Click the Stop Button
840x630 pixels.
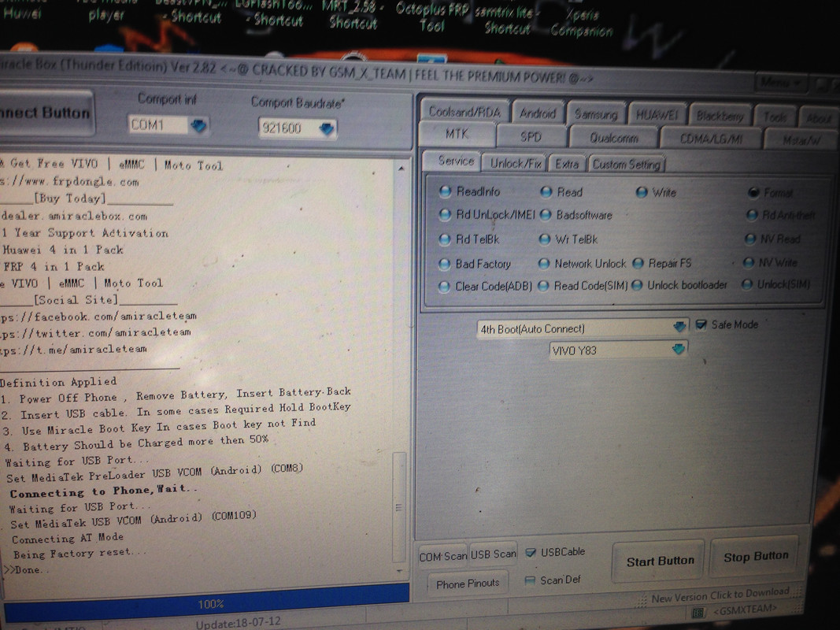(755, 557)
